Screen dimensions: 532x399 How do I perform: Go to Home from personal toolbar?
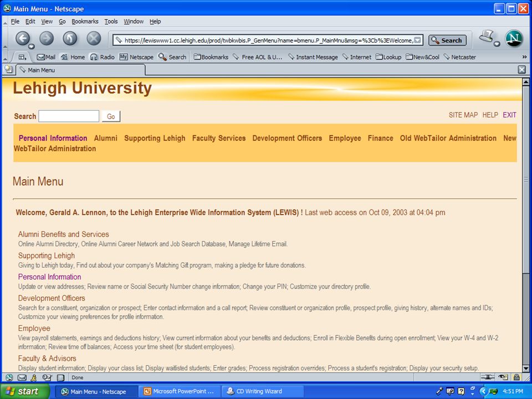(73, 57)
